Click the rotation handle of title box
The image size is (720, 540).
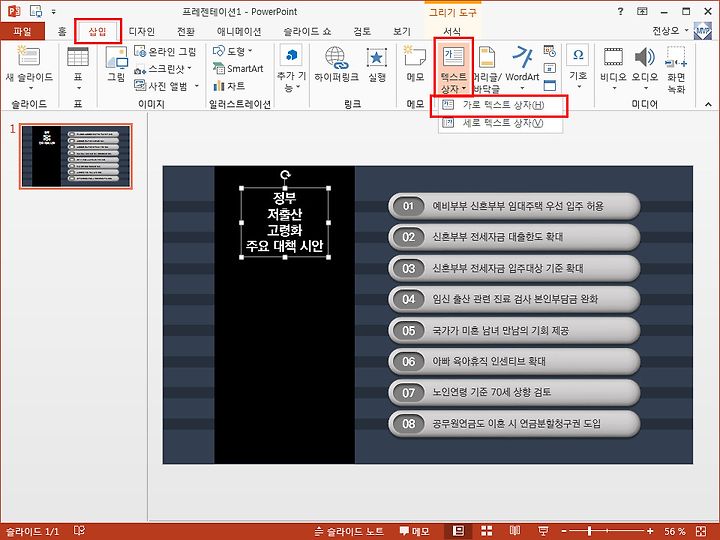coord(285,174)
